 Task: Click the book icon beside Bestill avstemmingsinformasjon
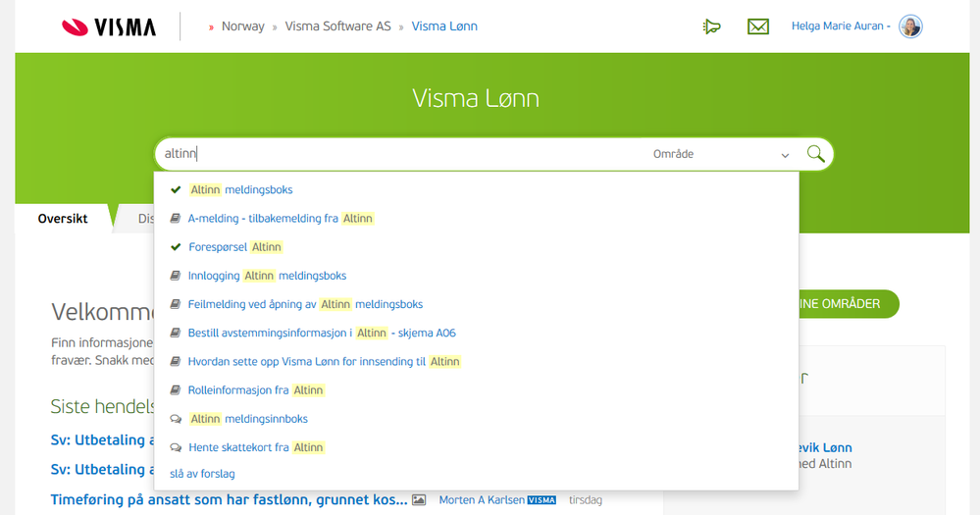click(x=176, y=333)
